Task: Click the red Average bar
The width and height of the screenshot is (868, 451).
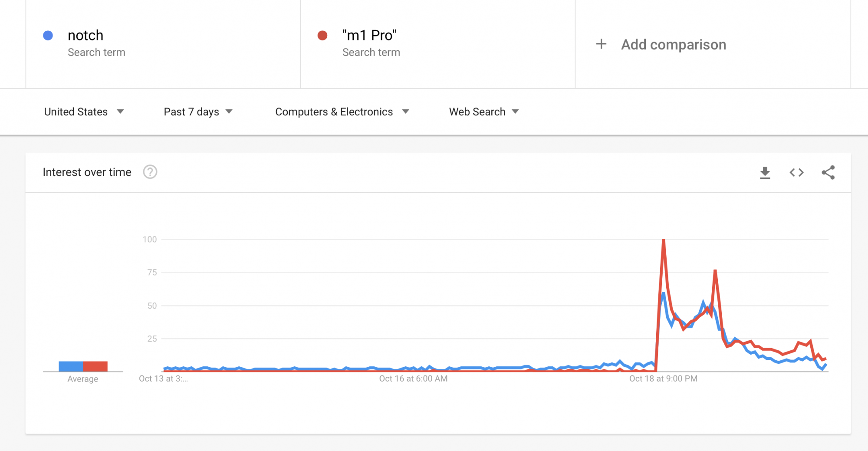Action: click(95, 366)
